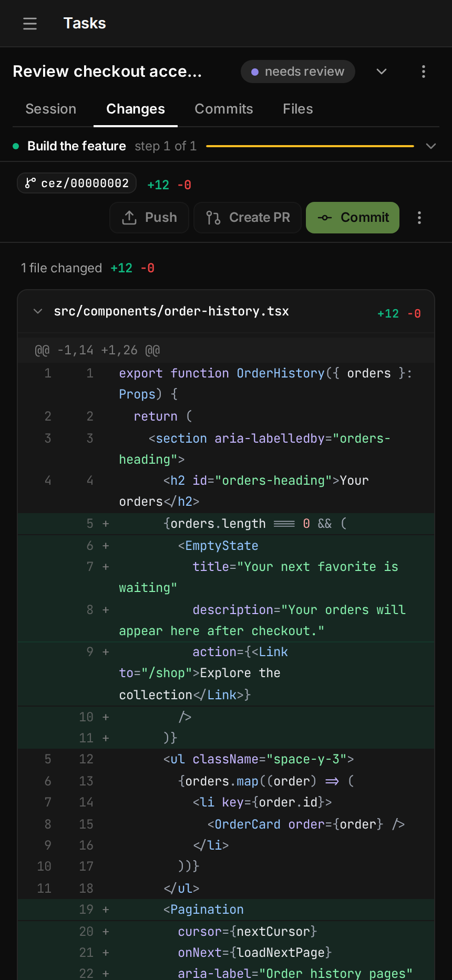The width and height of the screenshot is (452, 980).
Task: Click the 1 file changed summary
Action: tap(61, 268)
